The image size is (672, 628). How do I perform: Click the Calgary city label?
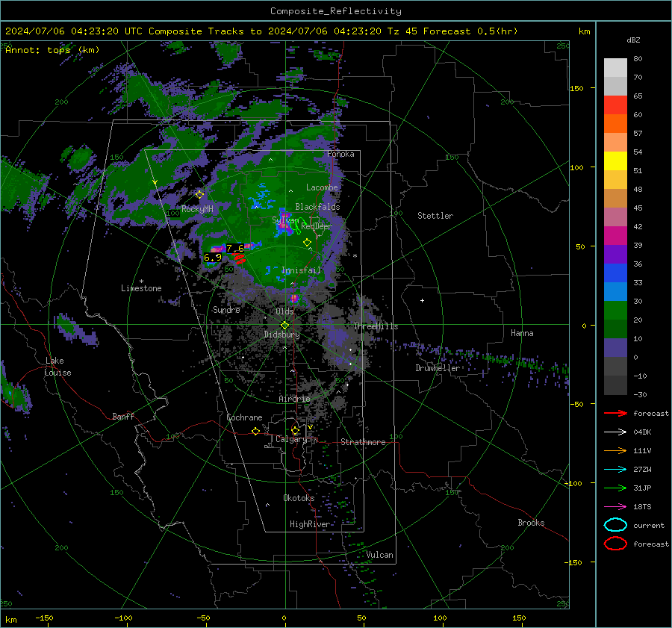(291, 439)
